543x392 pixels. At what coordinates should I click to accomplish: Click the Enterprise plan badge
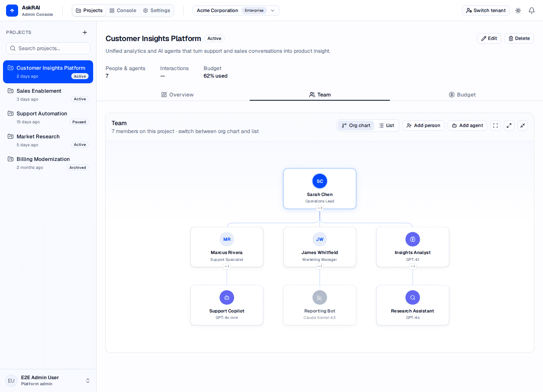[x=254, y=11]
